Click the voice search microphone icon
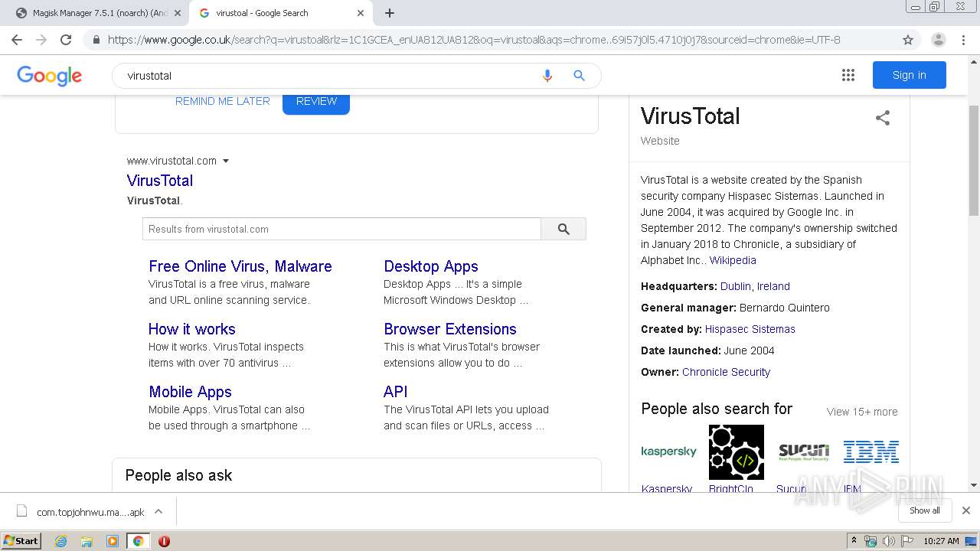This screenshot has height=551, width=980. coord(547,76)
